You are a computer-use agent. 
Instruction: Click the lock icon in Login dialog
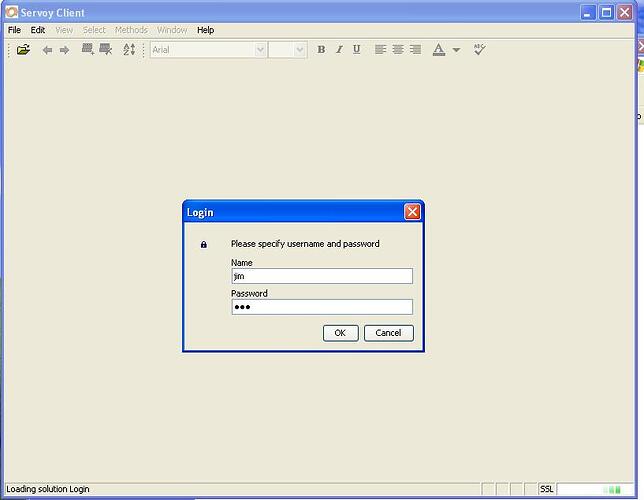coord(204,245)
